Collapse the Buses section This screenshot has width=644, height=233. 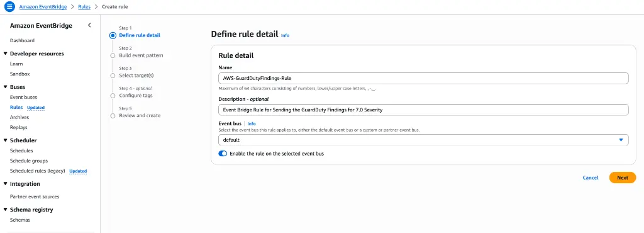point(5,87)
